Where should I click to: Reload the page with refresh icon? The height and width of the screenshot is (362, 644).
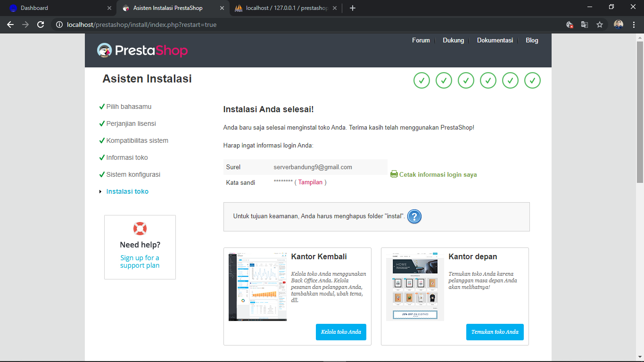pyautogui.click(x=41, y=25)
